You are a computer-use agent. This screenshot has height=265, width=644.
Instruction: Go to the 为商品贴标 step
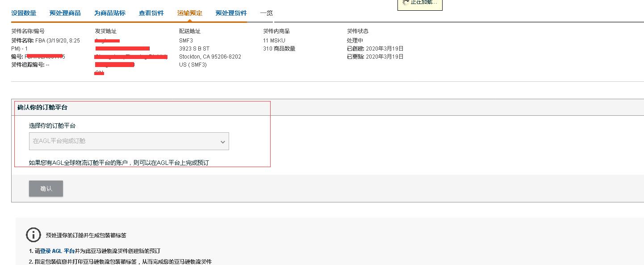click(109, 13)
